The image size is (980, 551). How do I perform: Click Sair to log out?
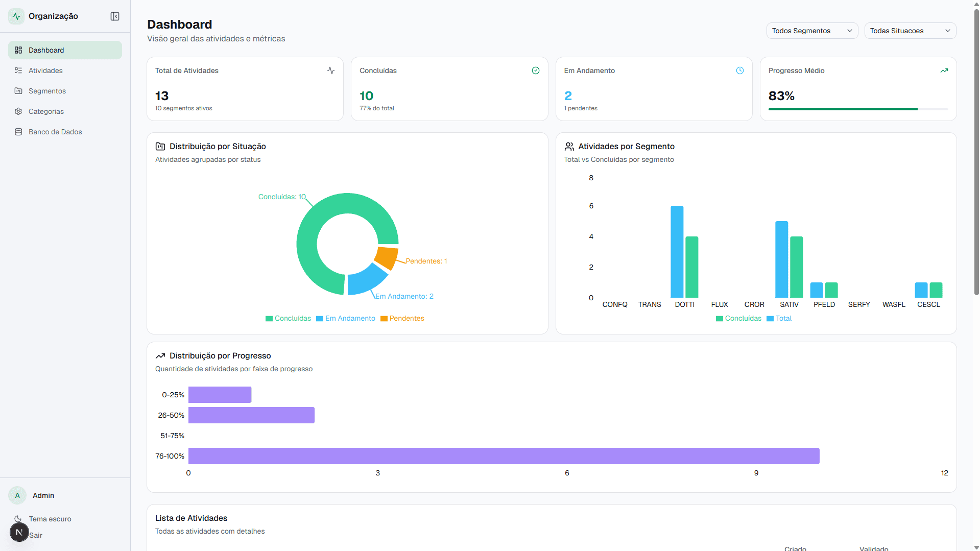pyautogui.click(x=36, y=535)
